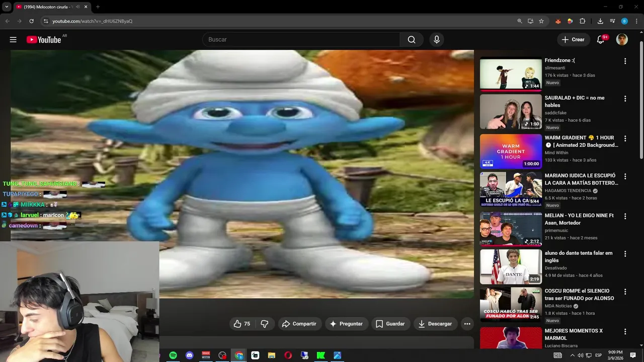The image size is (644, 362).
Task: Mute tab via speaker icon on tab
Action: coord(77,7)
